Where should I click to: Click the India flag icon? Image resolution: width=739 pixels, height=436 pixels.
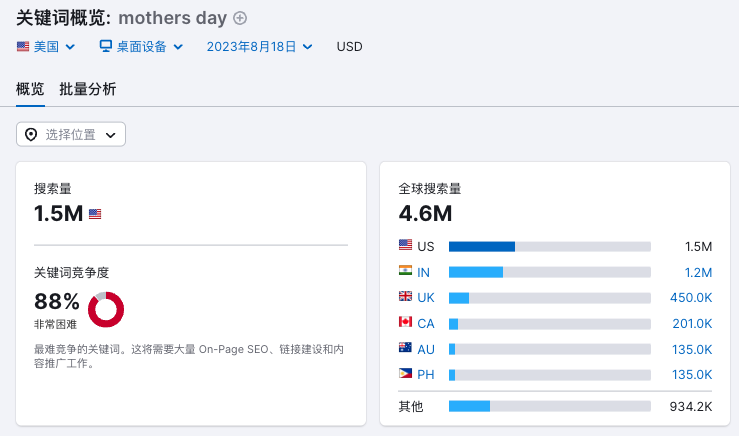405,271
